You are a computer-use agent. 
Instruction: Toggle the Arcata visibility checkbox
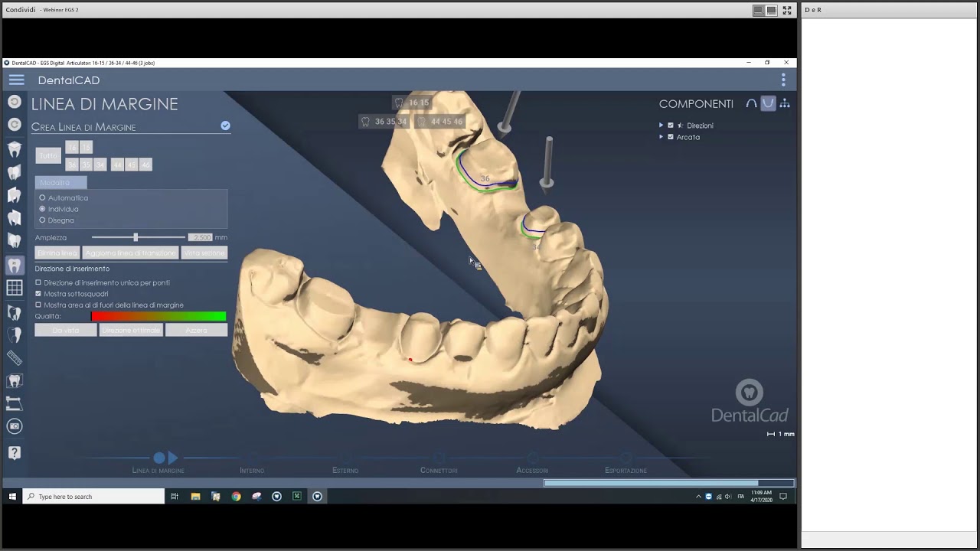[x=671, y=137]
